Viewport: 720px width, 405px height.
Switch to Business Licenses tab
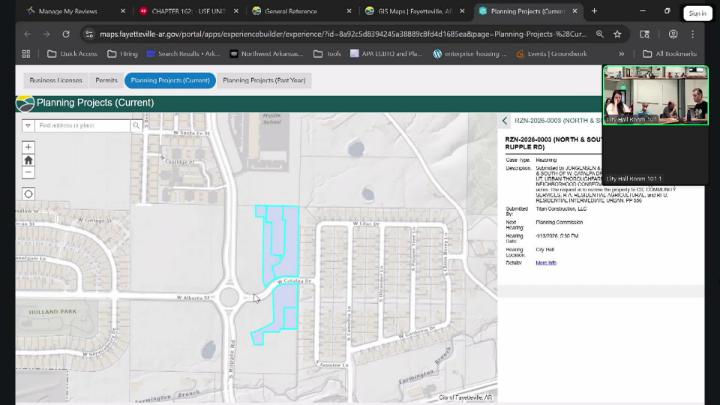pos(56,80)
